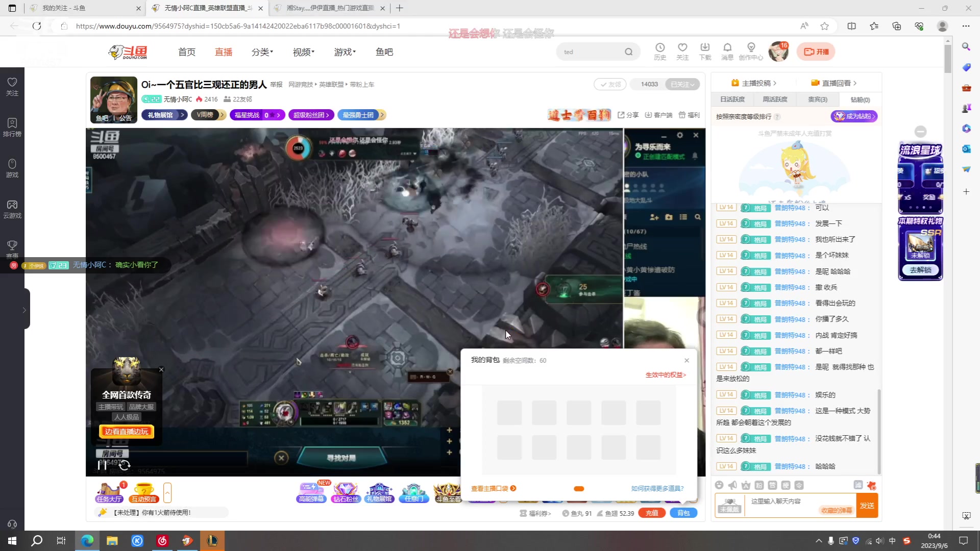Open 云游戏 in the left sidebar
Image resolution: width=980 pixels, height=551 pixels.
point(12,209)
